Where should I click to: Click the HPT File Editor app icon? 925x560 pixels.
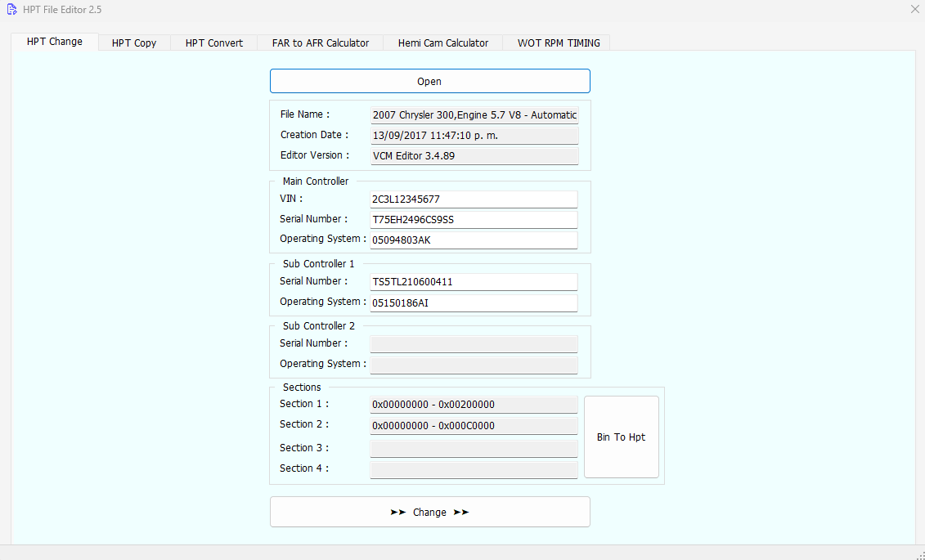pyautogui.click(x=11, y=9)
